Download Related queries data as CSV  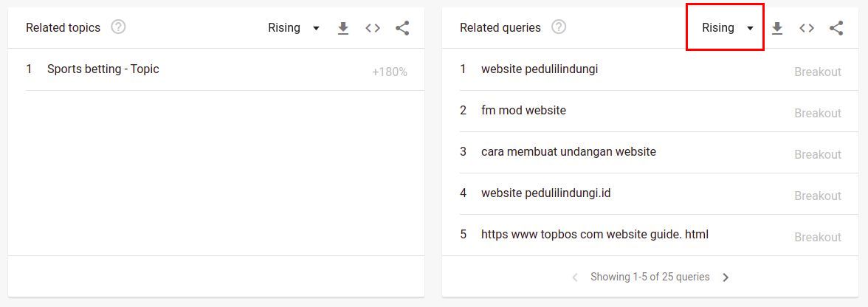pos(776,28)
